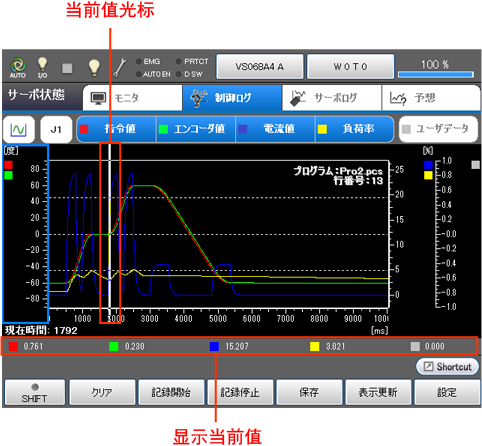Image resolution: width=482 pixels, height=446 pixels.
Task: Switch to the サーボログ tab
Action: tap(332, 98)
